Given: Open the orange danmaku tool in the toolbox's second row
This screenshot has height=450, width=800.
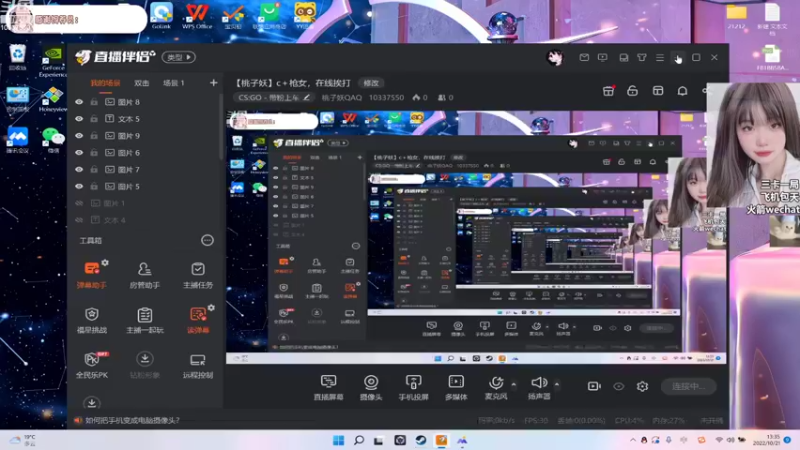Looking at the screenshot, I should pyautogui.click(x=198, y=320).
